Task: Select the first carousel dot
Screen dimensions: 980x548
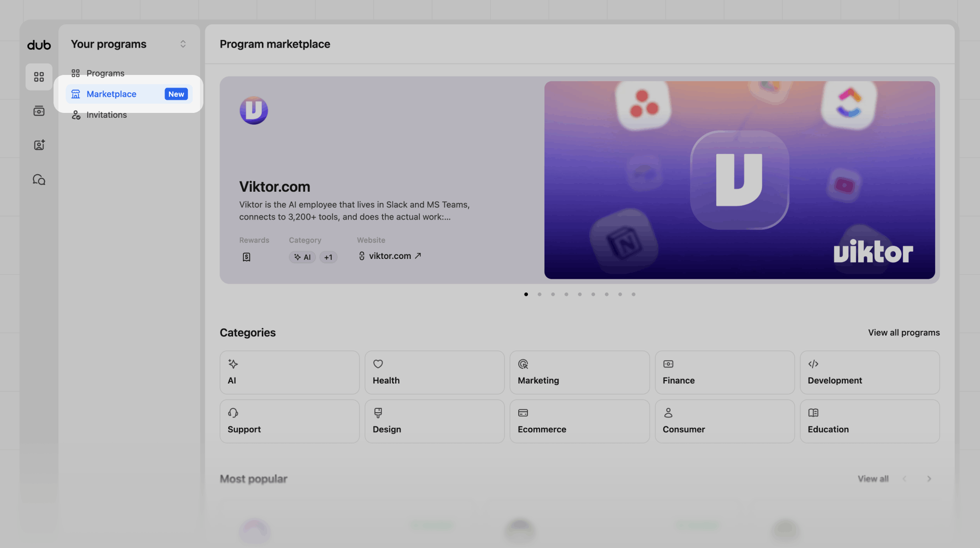Action: pyautogui.click(x=526, y=294)
